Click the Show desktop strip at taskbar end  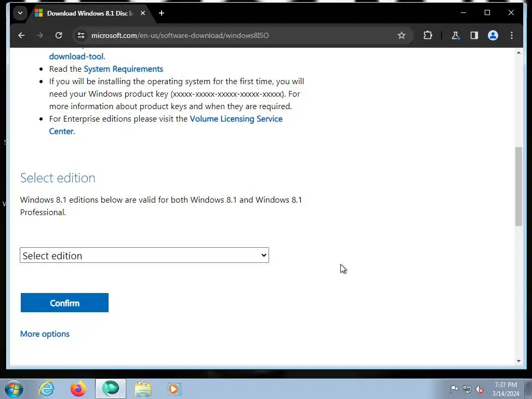click(528, 389)
